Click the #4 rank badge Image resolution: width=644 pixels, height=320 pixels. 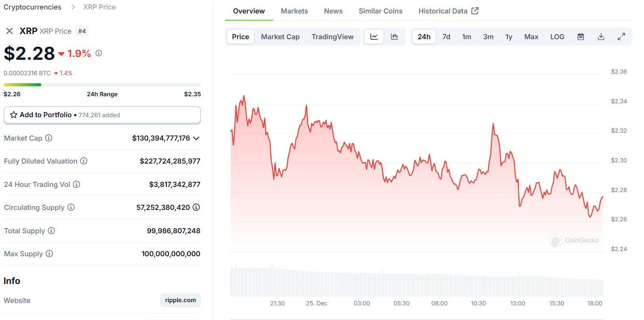(82, 31)
